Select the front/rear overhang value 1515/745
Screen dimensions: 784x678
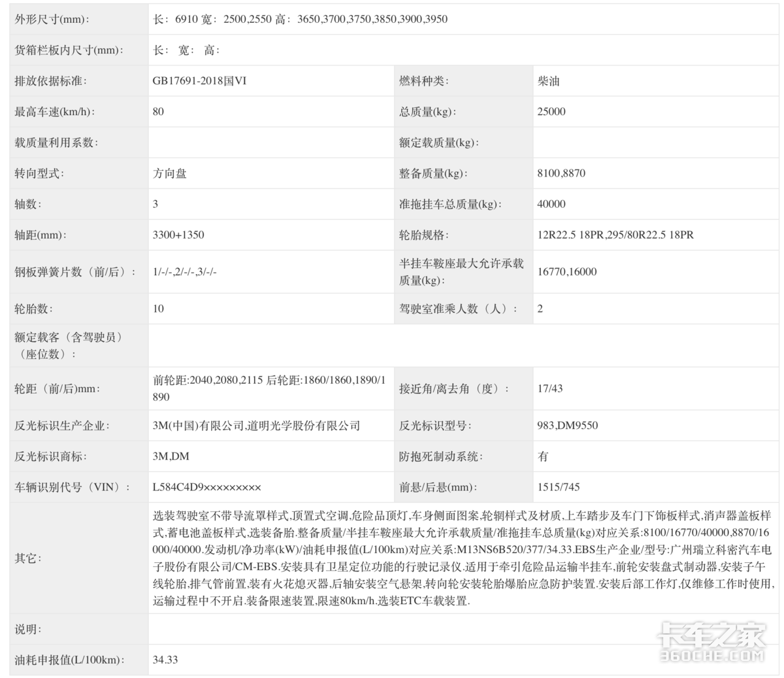559,487
